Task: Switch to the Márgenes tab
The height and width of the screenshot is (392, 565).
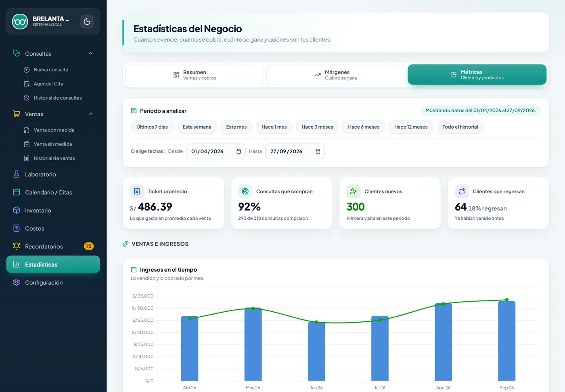Action: pyautogui.click(x=336, y=75)
